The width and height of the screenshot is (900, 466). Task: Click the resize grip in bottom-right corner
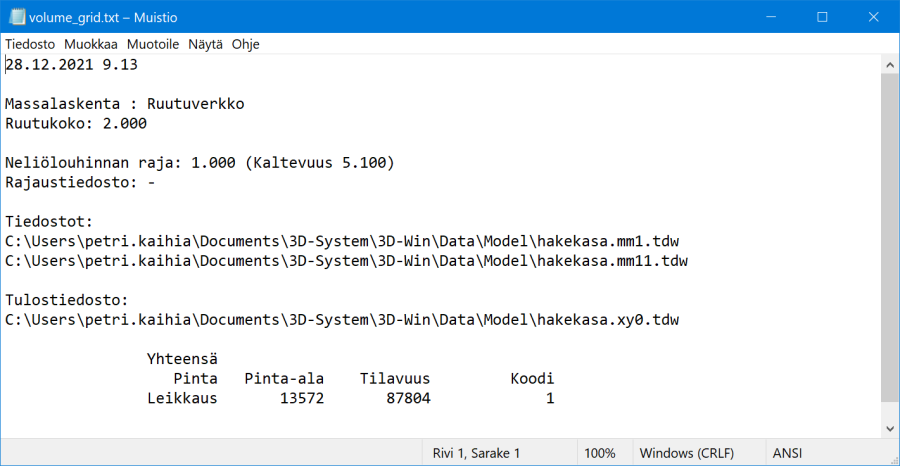tap(892, 458)
